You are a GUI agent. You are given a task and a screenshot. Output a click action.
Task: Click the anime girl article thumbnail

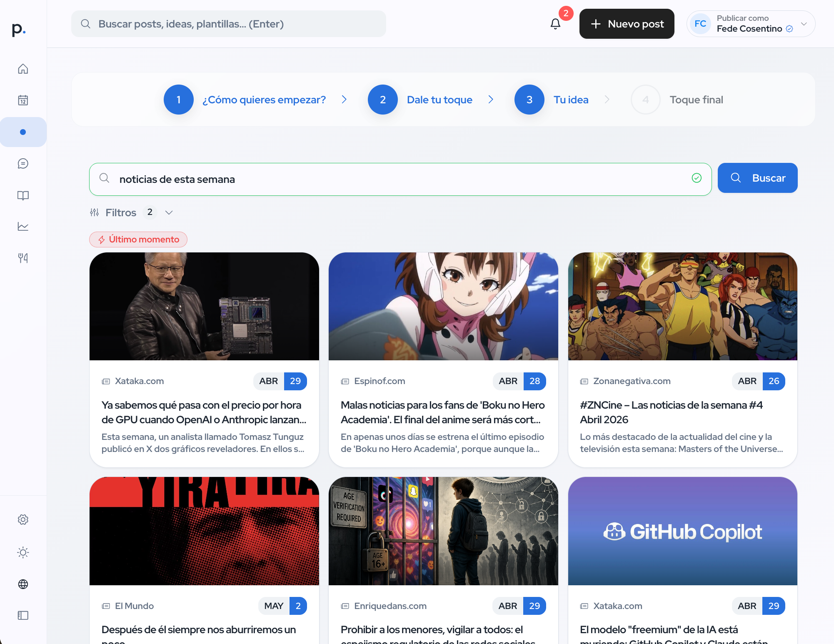[443, 306]
